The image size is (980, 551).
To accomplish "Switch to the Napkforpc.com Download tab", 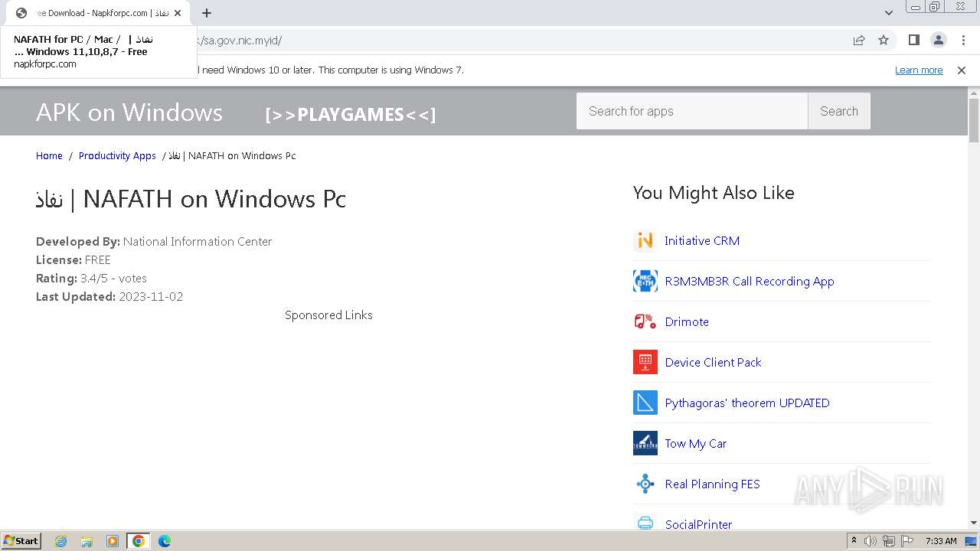I will pos(98,13).
